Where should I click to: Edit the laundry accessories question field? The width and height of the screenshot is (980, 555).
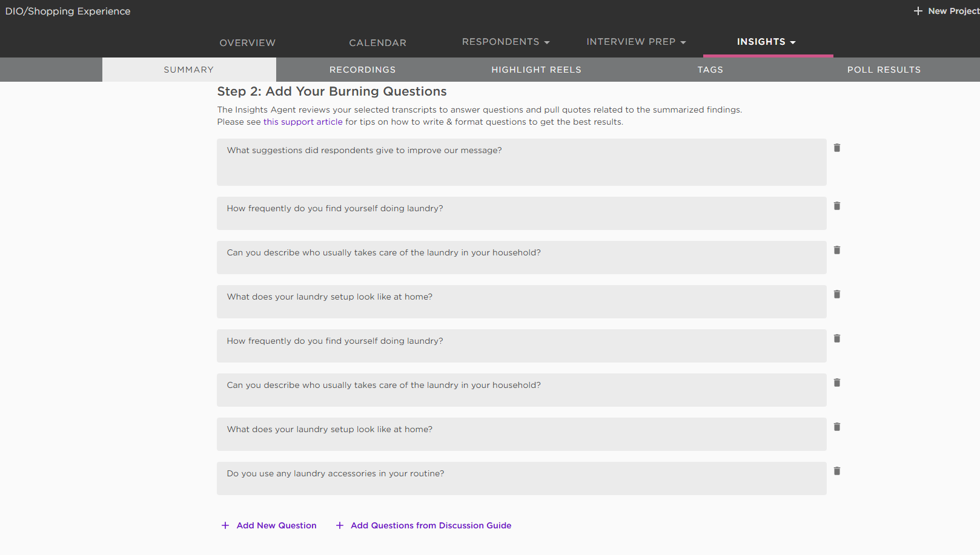(521, 478)
